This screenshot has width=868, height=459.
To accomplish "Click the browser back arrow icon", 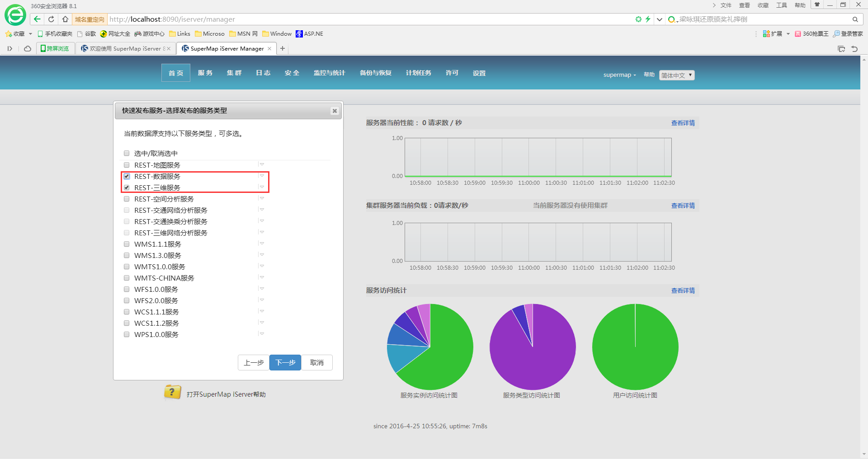I will [x=37, y=19].
